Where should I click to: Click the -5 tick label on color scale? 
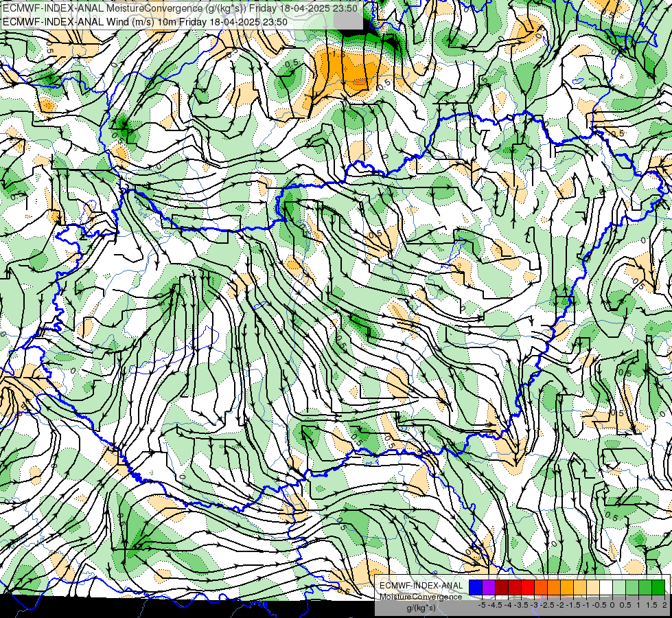tap(482, 605)
